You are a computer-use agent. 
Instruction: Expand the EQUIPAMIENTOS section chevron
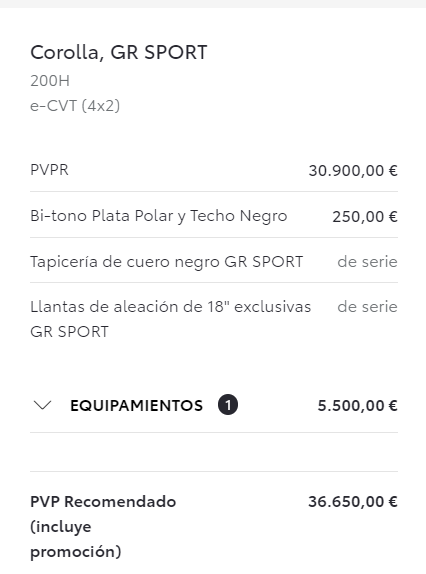click(42, 405)
